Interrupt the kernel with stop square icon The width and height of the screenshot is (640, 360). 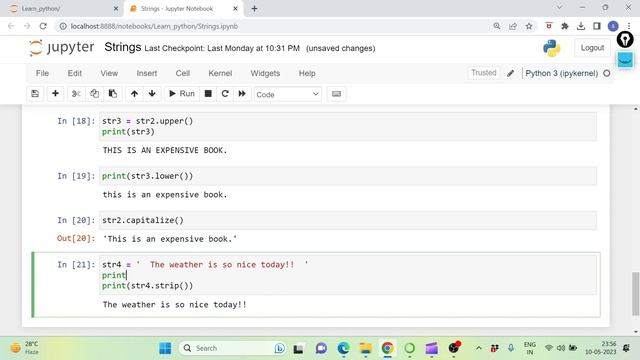(x=208, y=94)
